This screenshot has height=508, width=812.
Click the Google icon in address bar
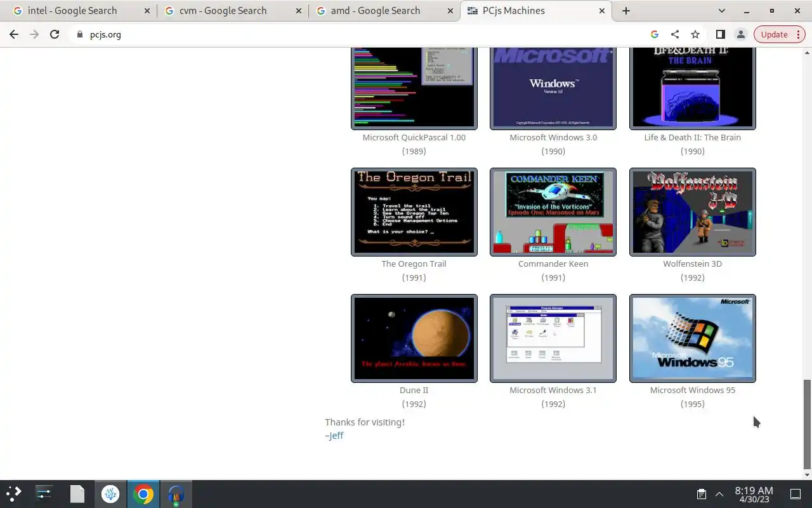pyautogui.click(x=655, y=34)
